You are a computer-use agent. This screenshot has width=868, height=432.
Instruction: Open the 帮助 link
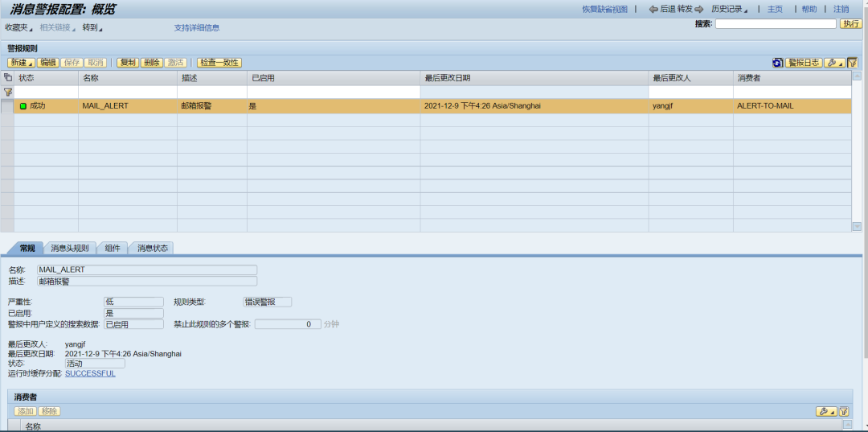coord(809,9)
